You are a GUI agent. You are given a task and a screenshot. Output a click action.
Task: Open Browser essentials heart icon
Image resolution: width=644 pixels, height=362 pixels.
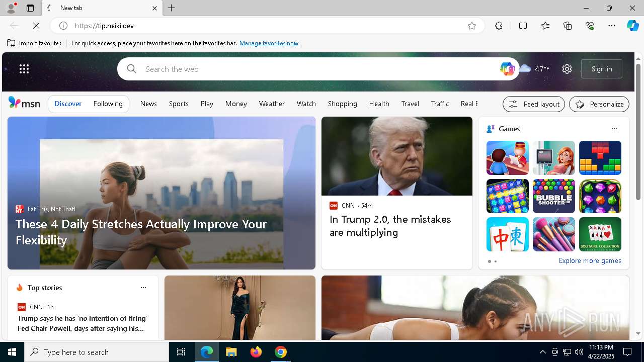click(x=590, y=26)
